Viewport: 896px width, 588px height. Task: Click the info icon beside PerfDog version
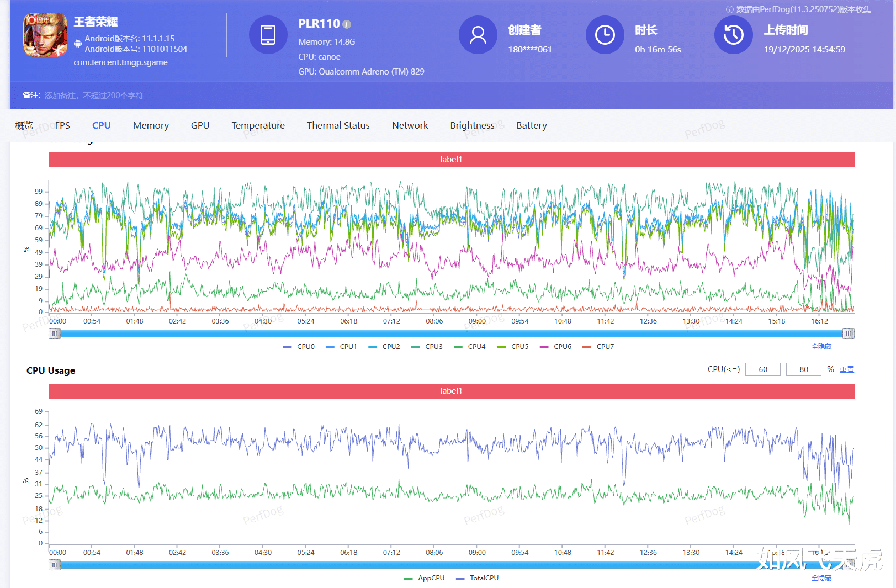tap(729, 9)
